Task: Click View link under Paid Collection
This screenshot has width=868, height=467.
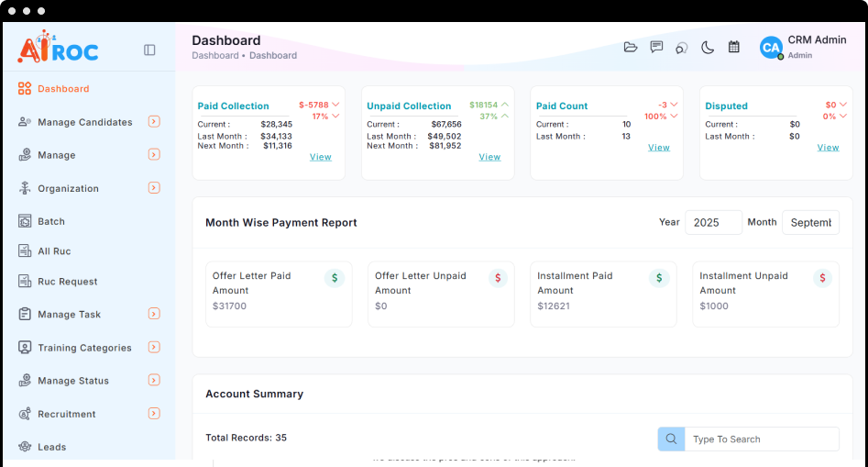Action: point(320,157)
